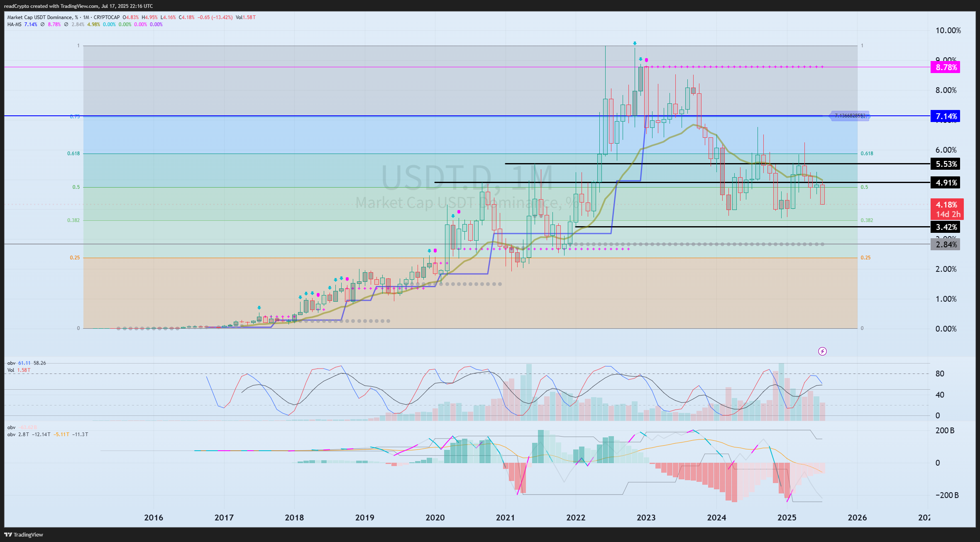Click the 200 B axis value
This screenshot has height=542, width=980.
pyautogui.click(x=945, y=431)
